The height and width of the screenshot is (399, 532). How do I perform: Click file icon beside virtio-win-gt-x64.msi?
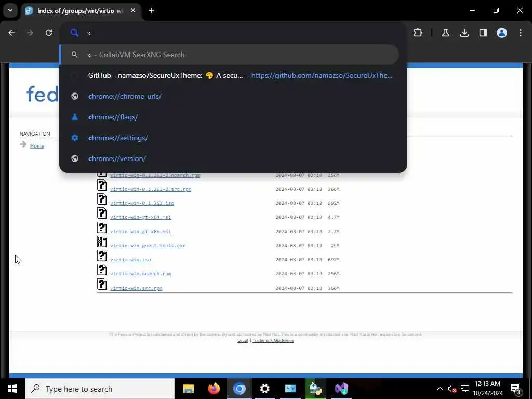pos(102,214)
